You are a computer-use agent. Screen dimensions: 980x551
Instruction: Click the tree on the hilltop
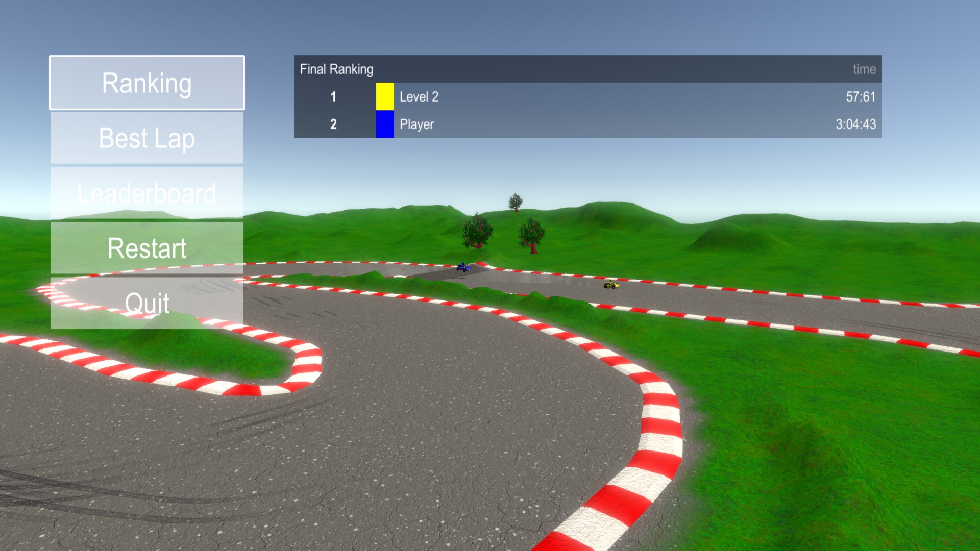pyautogui.click(x=516, y=202)
